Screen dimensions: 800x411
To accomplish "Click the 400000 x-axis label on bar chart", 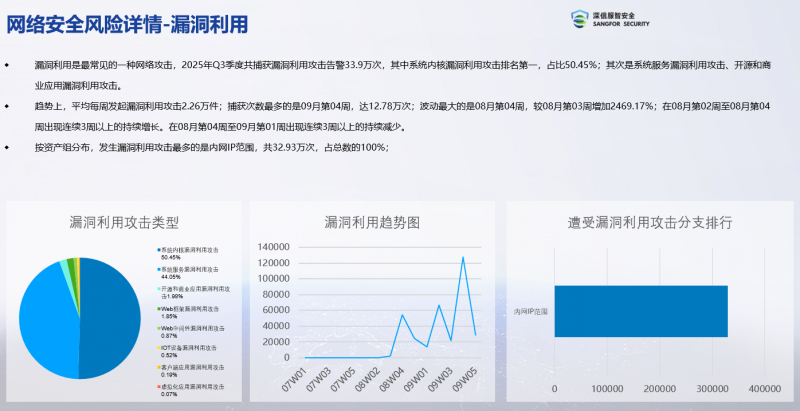I will pyautogui.click(x=764, y=389).
